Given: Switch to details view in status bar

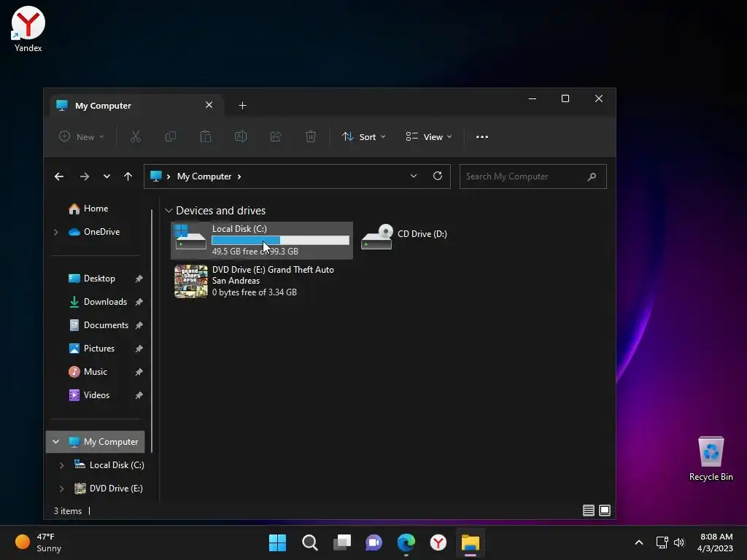Looking at the screenshot, I should [589, 510].
